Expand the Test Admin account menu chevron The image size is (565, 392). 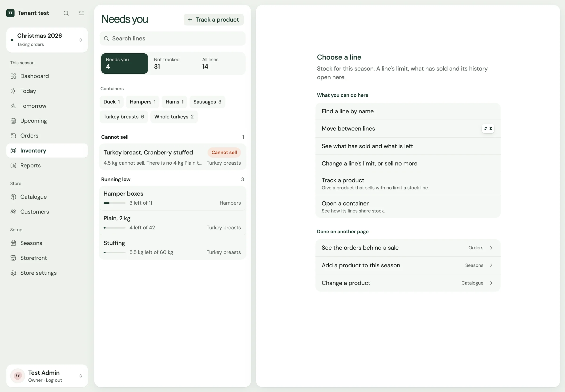81,376
